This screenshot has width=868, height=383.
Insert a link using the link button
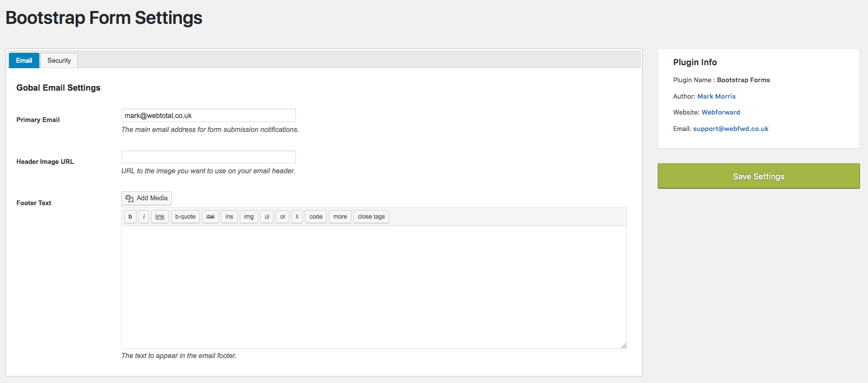point(159,217)
